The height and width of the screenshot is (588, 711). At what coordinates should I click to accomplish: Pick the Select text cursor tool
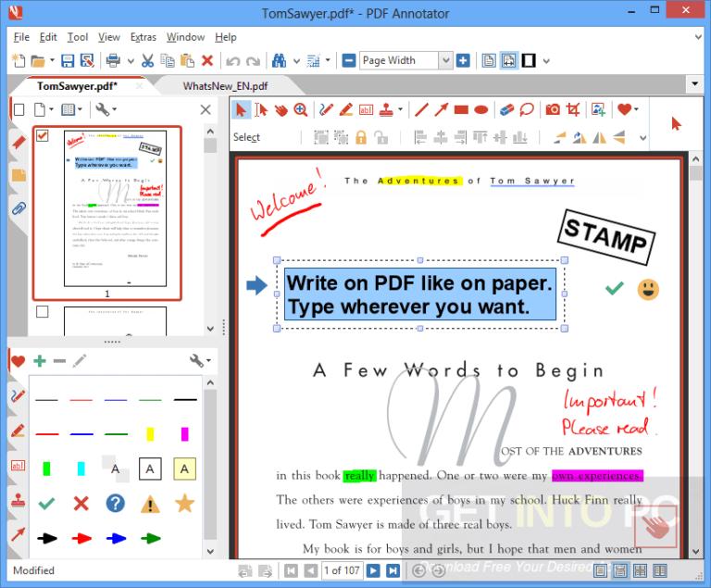[261, 110]
